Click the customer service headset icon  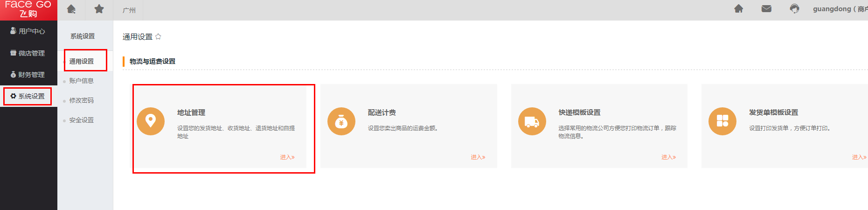tap(794, 9)
